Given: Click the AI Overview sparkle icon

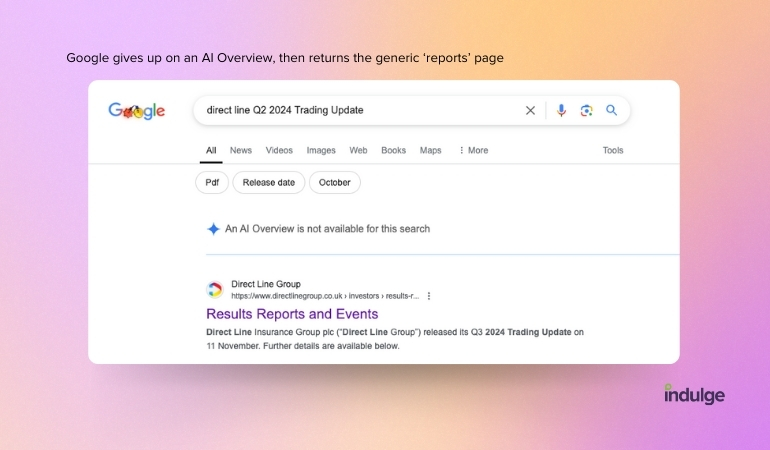Looking at the screenshot, I should 213,229.
